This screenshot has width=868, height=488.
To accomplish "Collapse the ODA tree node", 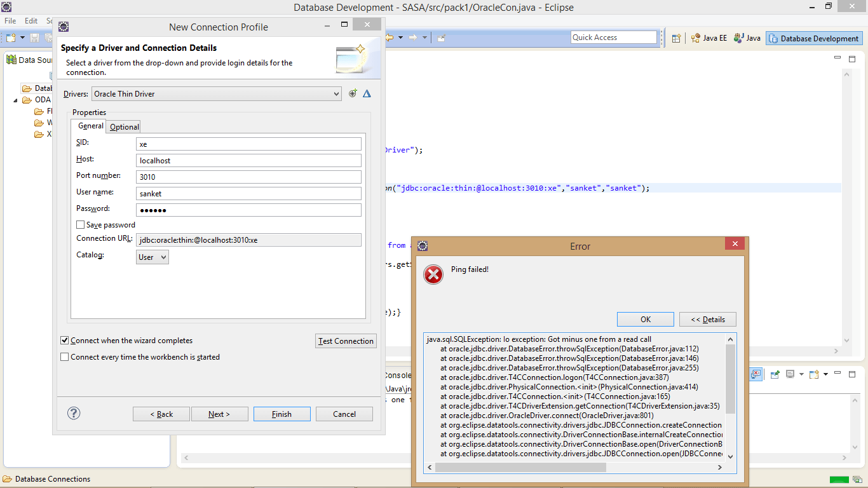I will pyautogui.click(x=15, y=100).
